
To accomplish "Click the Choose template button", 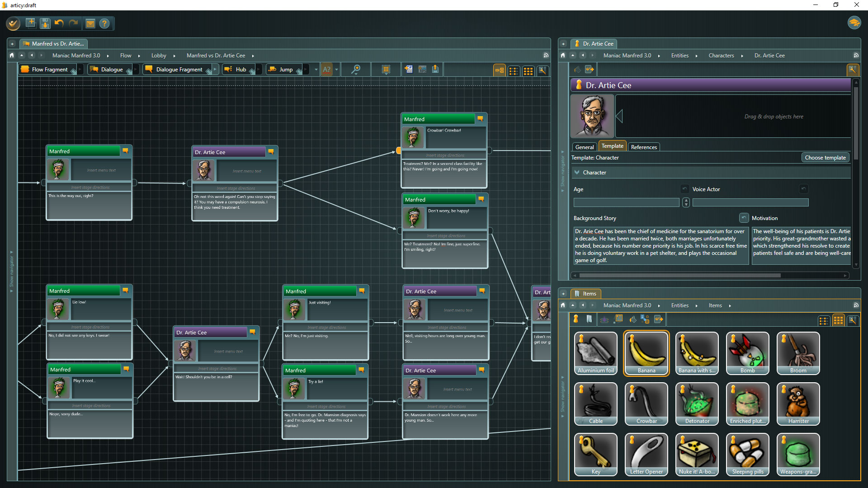I will (x=825, y=158).
